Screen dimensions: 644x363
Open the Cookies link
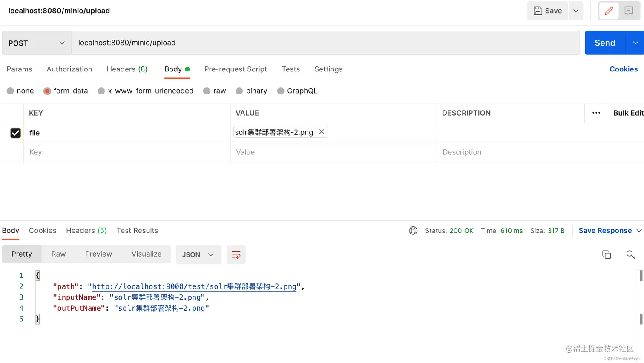coord(624,69)
